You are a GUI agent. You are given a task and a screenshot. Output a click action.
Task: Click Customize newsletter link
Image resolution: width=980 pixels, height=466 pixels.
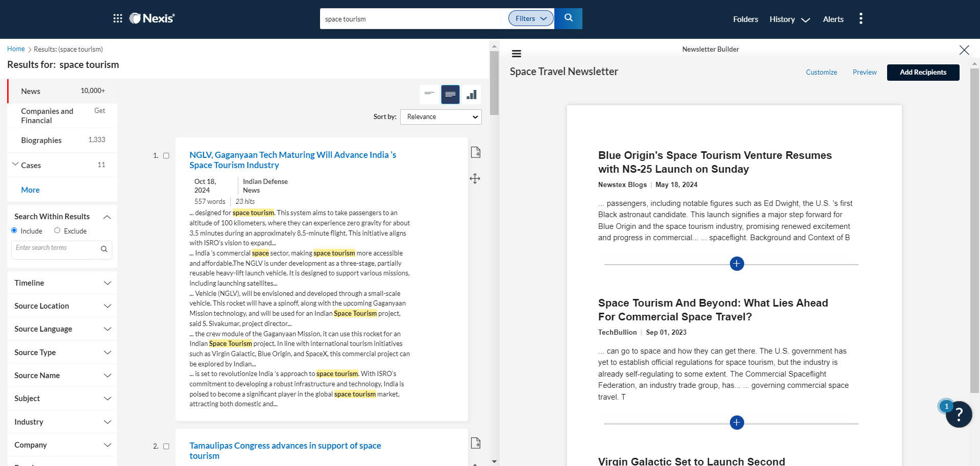click(x=821, y=73)
